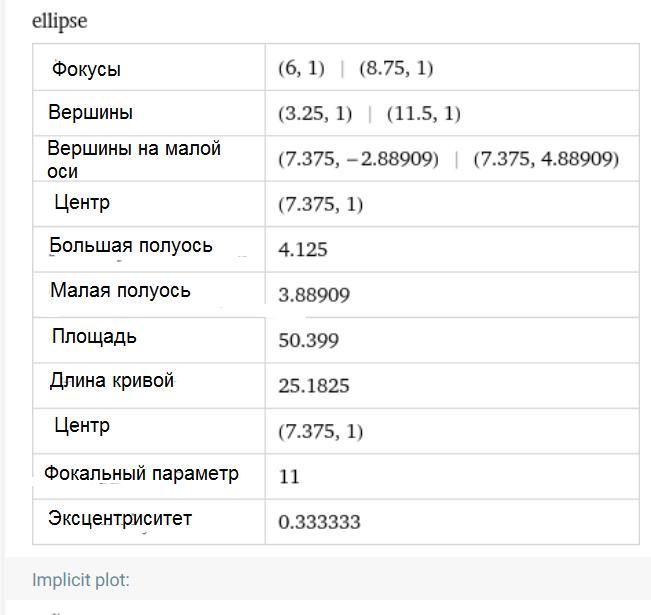Screen dimensions: 651x615
Task: Select the curve length 25.1825
Action: click(x=314, y=386)
